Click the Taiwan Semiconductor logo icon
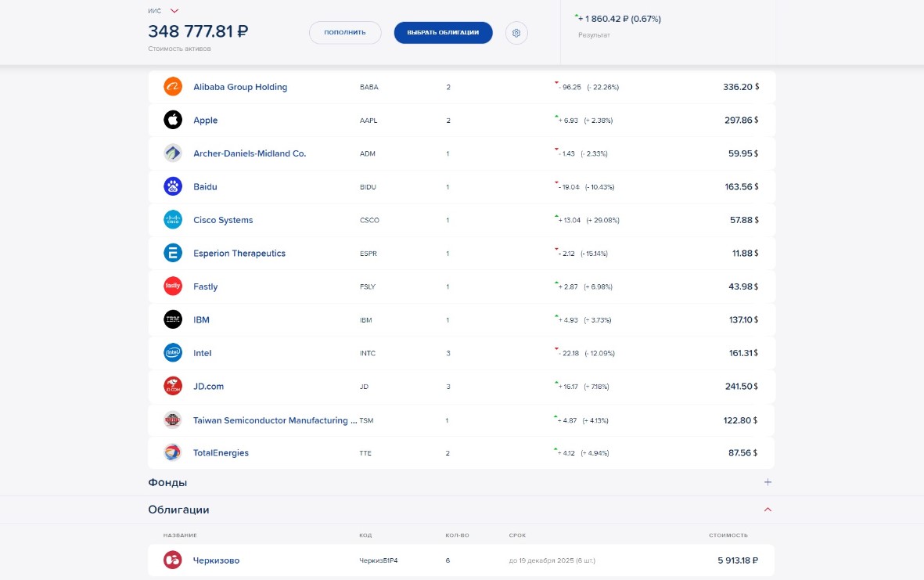 click(173, 420)
